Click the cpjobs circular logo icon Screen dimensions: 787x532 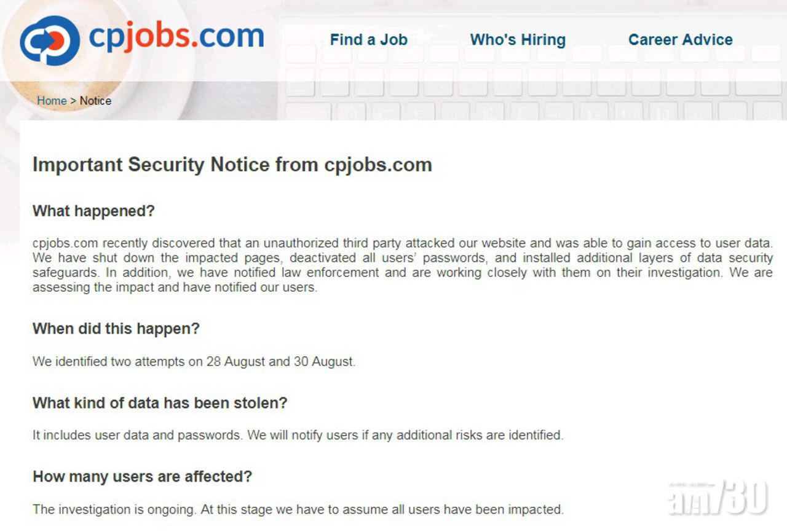click(x=50, y=41)
